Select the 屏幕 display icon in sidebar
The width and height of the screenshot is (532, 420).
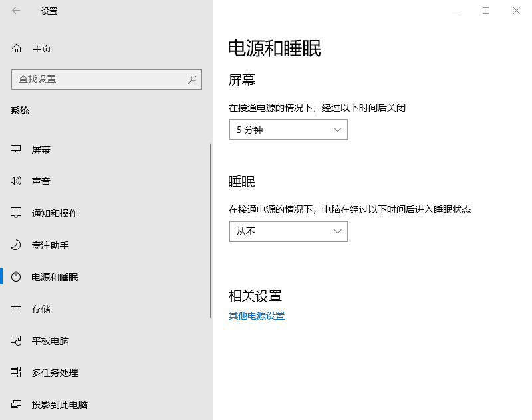pyautogui.click(x=16, y=149)
